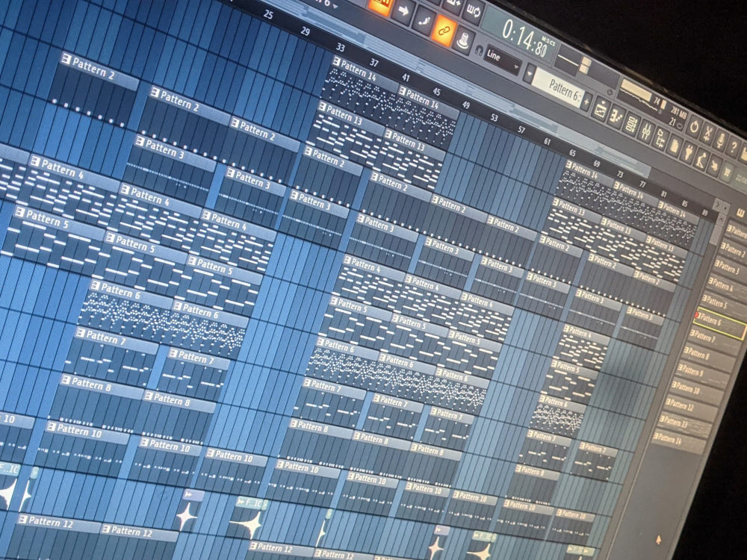The image size is (747, 560).
Task: Click the Pattern 6 name field
Action: coord(557,88)
